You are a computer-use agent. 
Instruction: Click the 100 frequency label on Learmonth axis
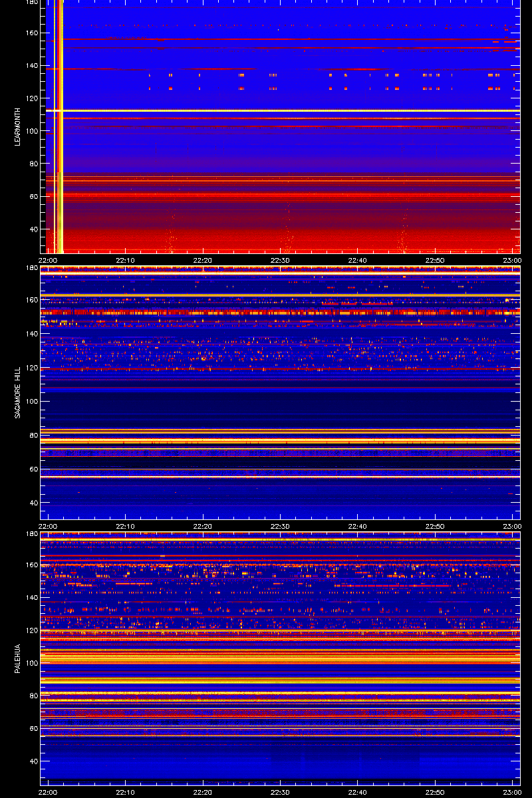click(33, 131)
